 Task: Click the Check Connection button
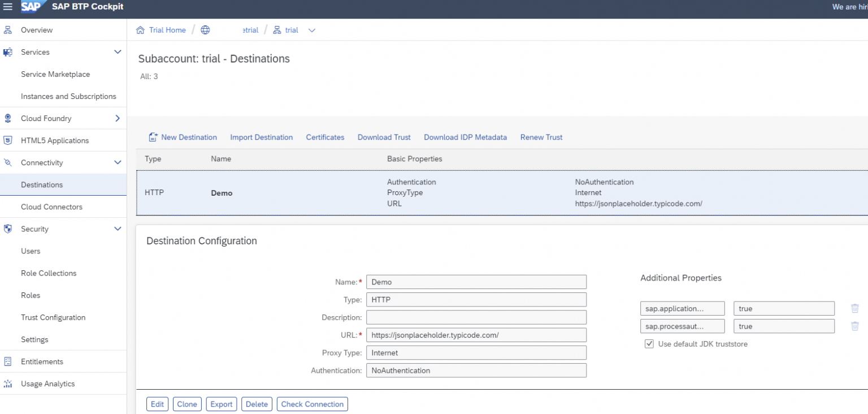click(312, 404)
